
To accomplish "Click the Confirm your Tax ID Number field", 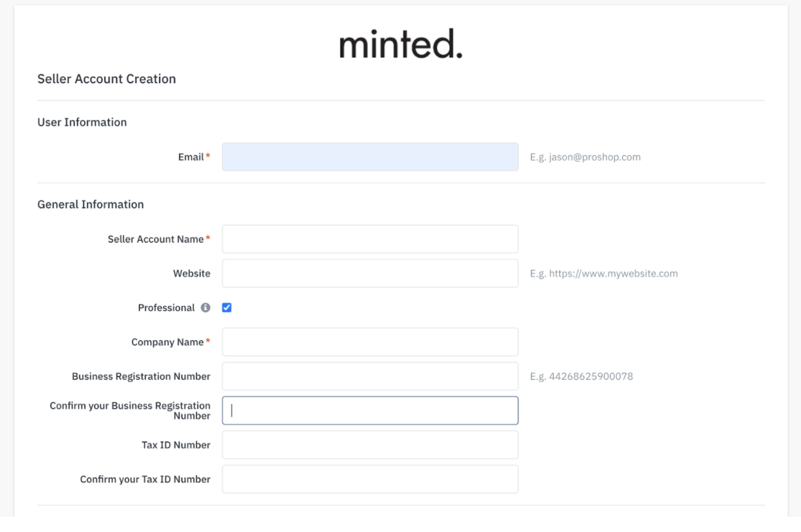I will click(370, 479).
